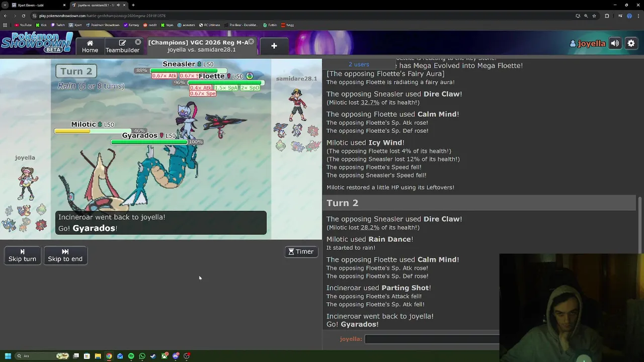Click the samidare28.1 trainer avatar

(x=297, y=105)
